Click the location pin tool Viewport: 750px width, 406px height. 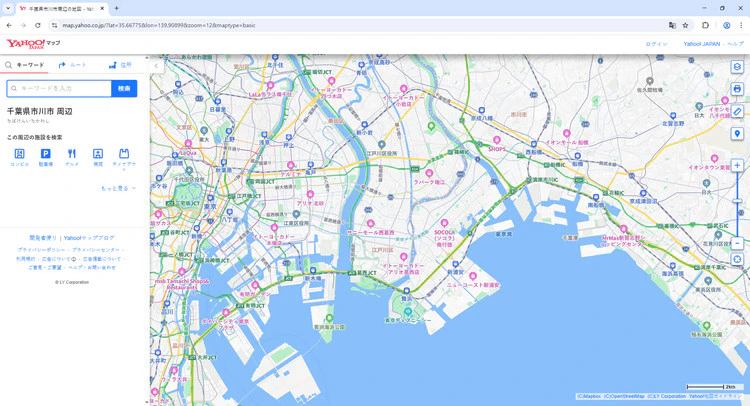[737, 133]
